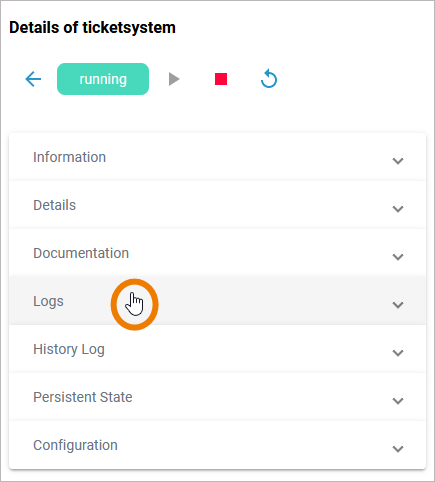The height and width of the screenshot is (482, 435).
Task: Open the Information panel label
Action: 69,157
